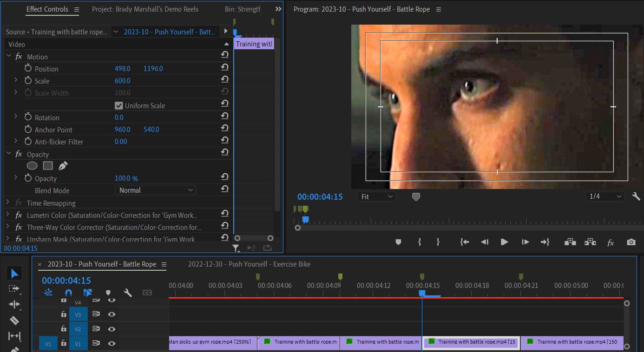Reset the Anchor Point parameter

click(x=225, y=129)
